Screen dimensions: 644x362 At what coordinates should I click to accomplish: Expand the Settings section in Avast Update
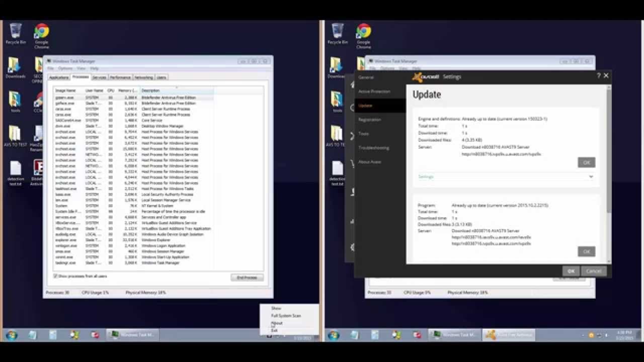coord(426,176)
